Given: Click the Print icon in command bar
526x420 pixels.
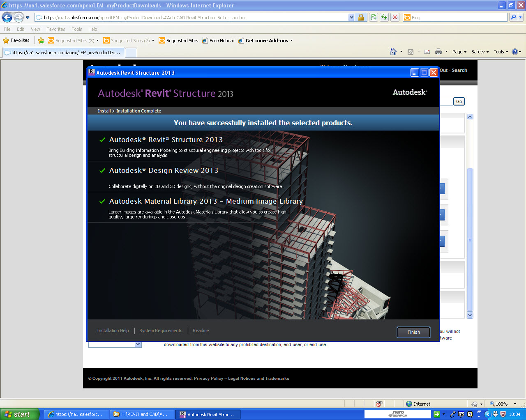Looking at the screenshot, I should pyautogui.click(x=438, y=52).
